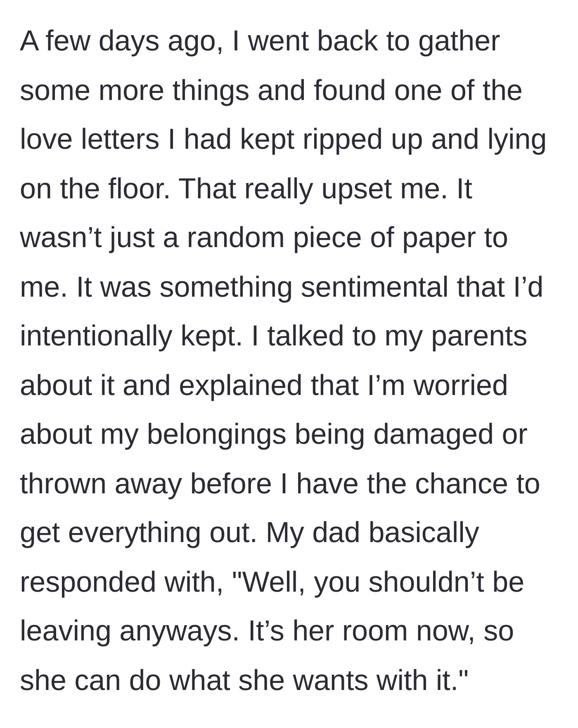Click the phrase "It's her room now"
Screen dimensions: 578x728
pos(361,631)
